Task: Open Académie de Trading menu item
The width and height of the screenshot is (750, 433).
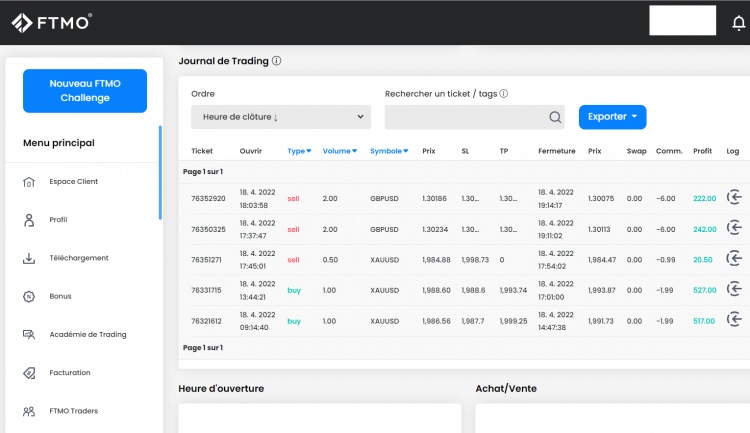Action: [x=87, y=334]
